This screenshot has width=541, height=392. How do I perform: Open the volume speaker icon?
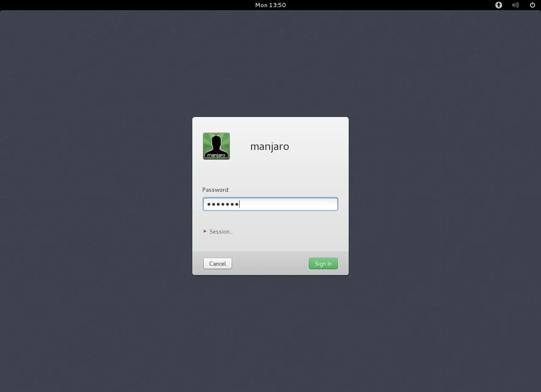[516, 5]
